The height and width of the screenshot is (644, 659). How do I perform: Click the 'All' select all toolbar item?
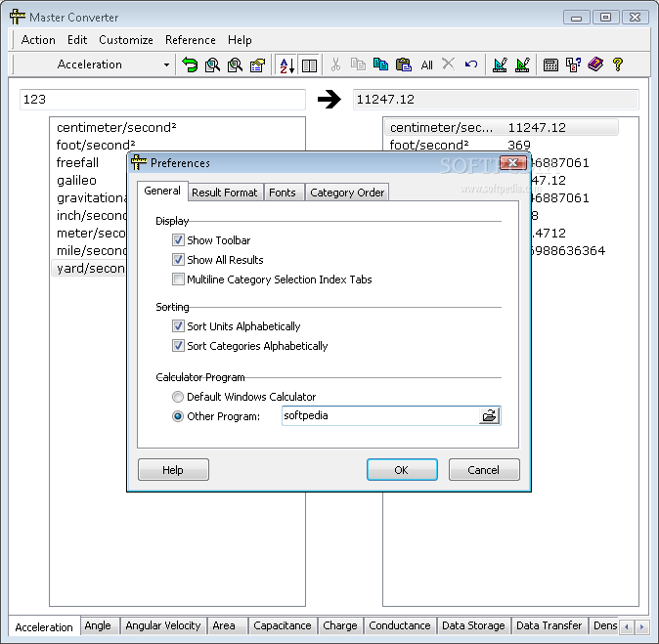(426, 65)
